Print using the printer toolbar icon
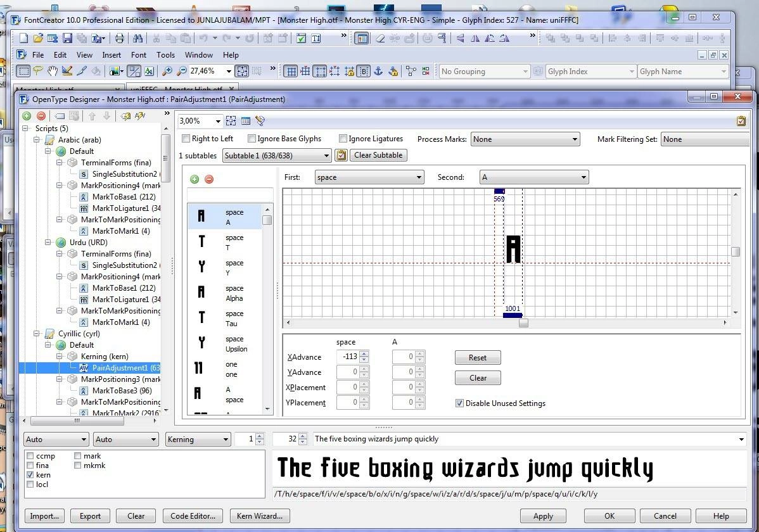 tap(119, 38)
